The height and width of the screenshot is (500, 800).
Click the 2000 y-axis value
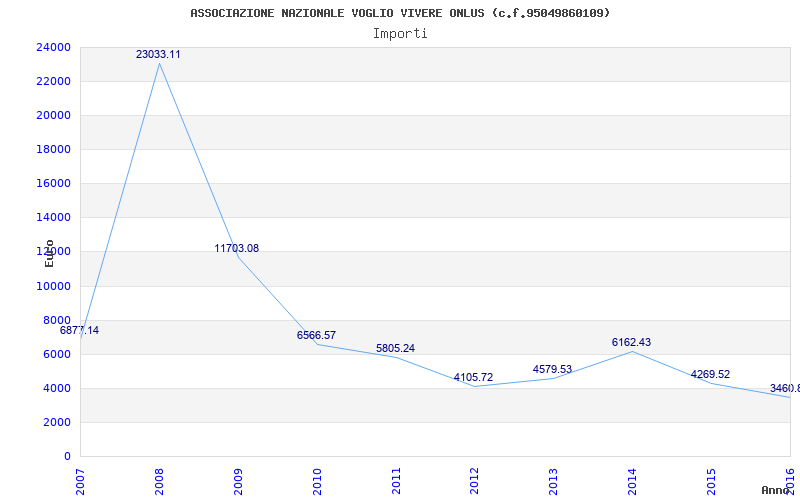coord(57,422)
